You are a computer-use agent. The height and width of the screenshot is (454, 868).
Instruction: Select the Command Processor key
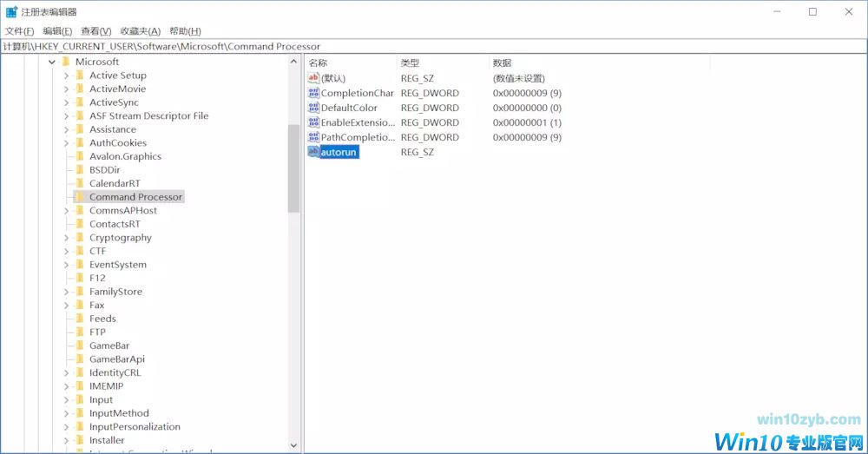[135, 196]
